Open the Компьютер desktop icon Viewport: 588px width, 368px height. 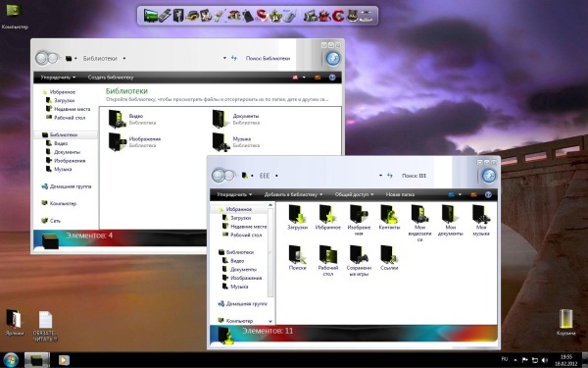pyautogui.click(x=15, y=16)
